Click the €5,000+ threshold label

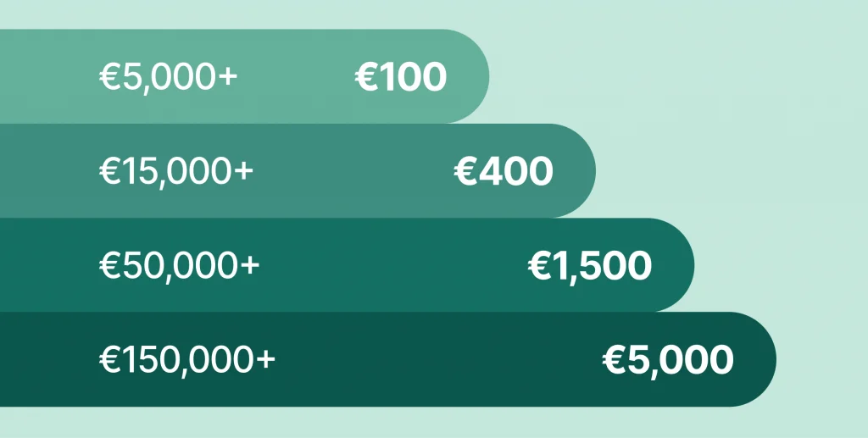[x=168, y=78]
